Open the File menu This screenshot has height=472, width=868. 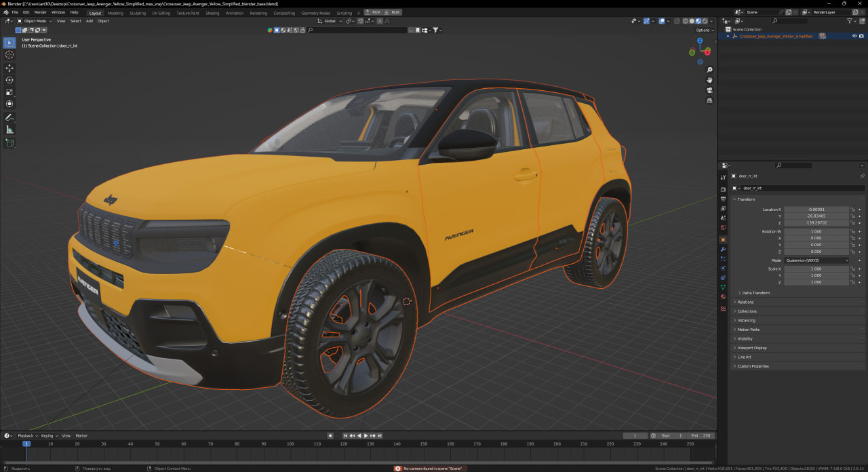tap(15, 12)
